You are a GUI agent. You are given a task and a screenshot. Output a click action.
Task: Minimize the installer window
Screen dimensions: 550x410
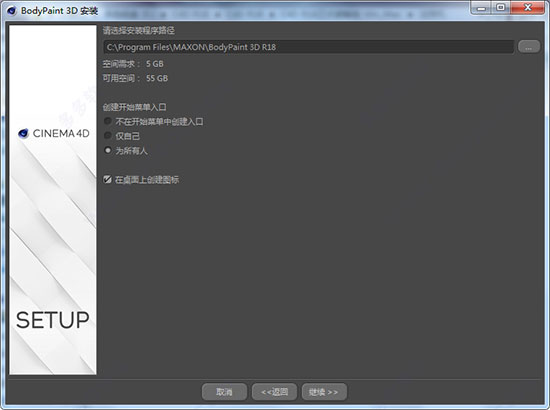(481, 8)
